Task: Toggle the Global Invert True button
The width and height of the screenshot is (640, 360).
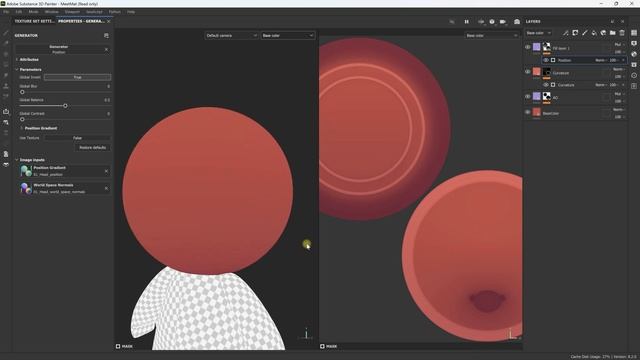Action: pos(78,77)
